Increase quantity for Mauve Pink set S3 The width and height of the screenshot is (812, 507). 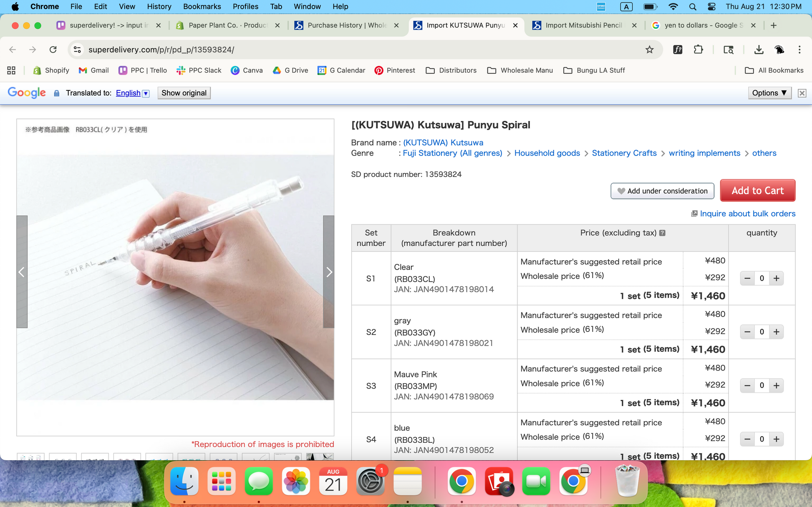tap(776, 386)
